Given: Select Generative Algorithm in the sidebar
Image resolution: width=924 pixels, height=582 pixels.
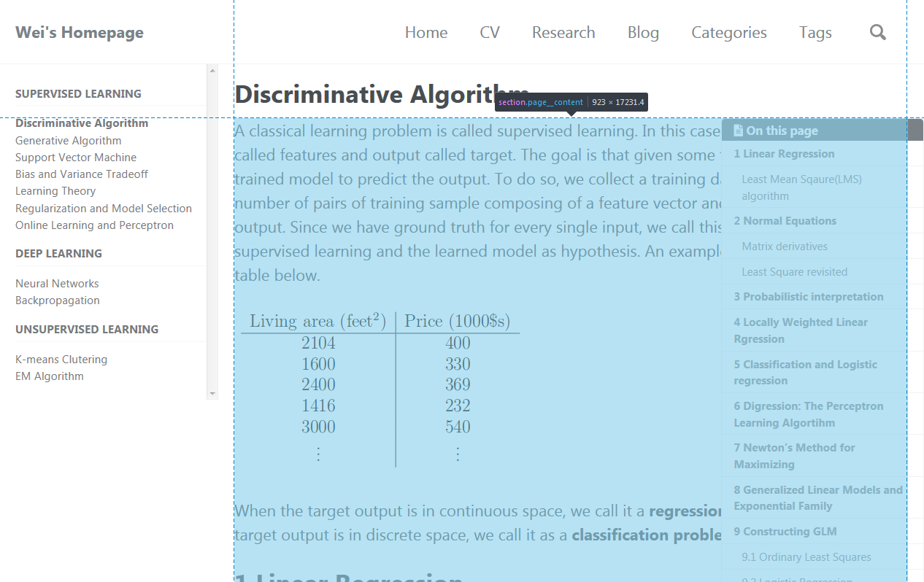Looking at the screenshot, I should [68, 140].
